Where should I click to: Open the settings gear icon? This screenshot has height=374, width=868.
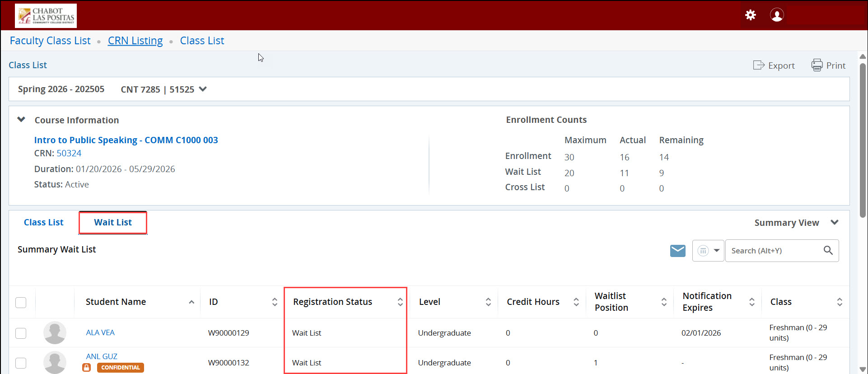[750, 15]
